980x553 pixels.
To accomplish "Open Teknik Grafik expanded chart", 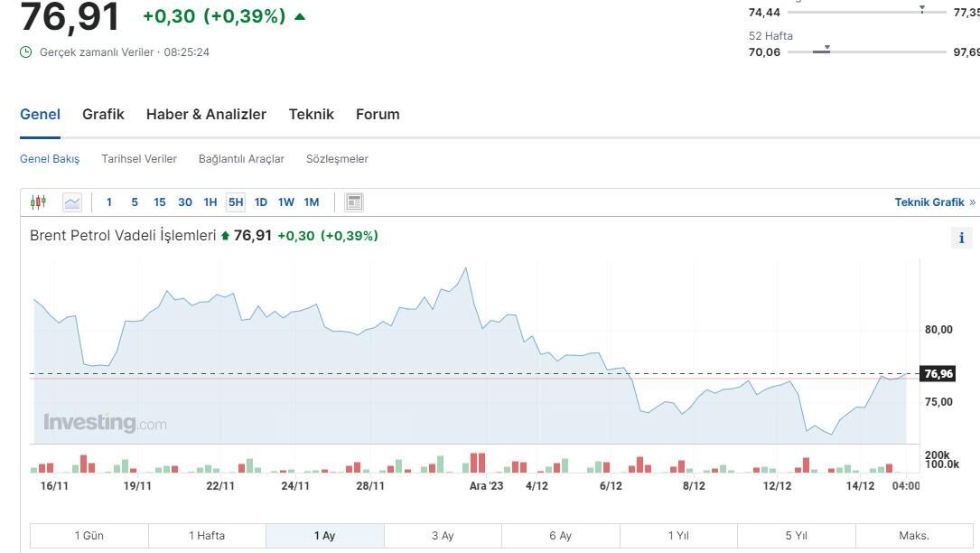I will (x=934, y=202).
